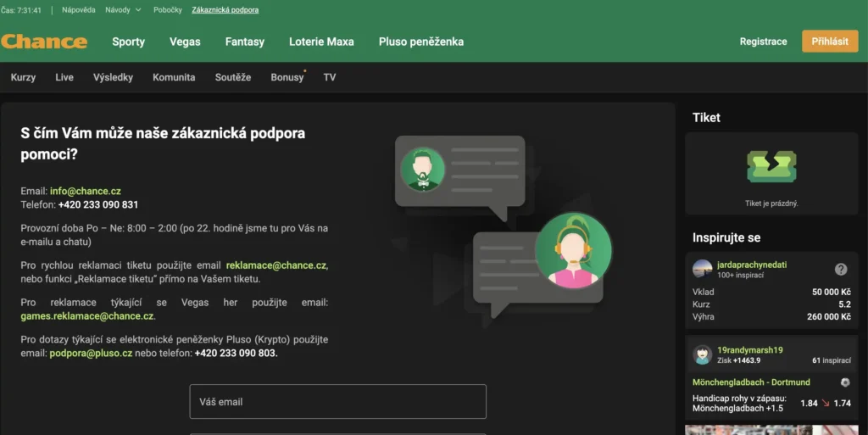Click the Výhra 260 000 Kč value
This screenshot has width=868, height=435.
(x=829, y=317)
